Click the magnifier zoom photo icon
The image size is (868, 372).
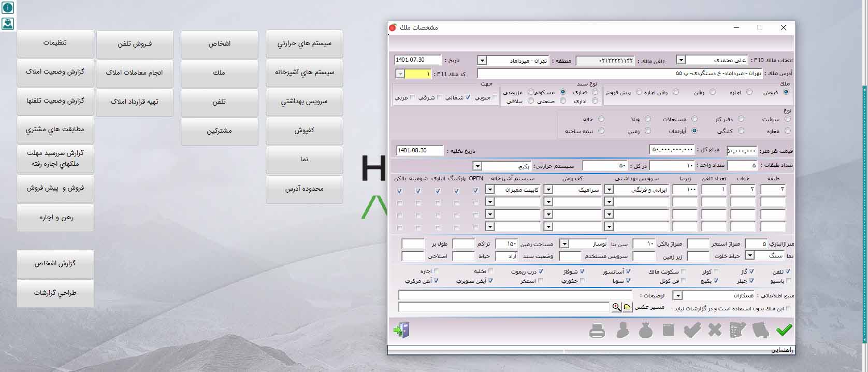[x=616, y=307]
